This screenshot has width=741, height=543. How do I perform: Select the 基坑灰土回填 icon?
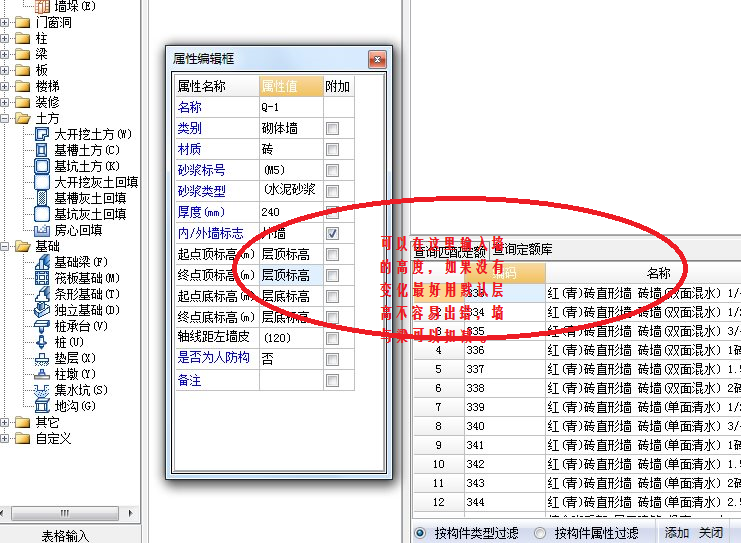click(x=42, y=214)
